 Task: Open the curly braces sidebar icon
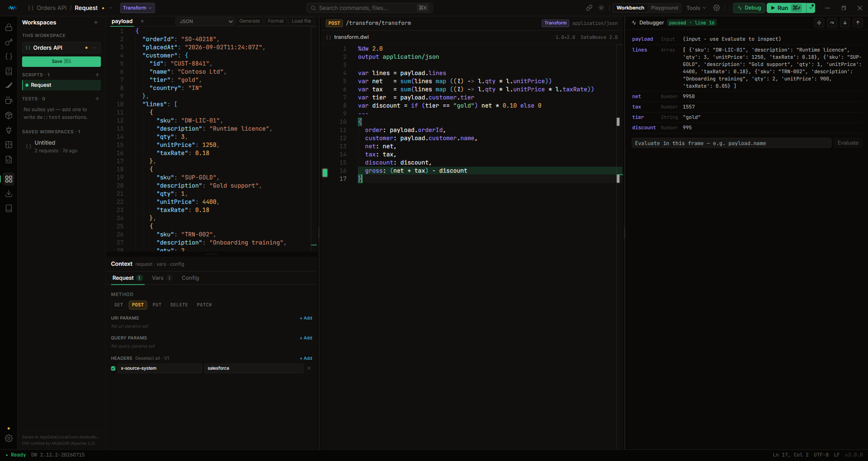pyautogui.click(x=9, y=56)
